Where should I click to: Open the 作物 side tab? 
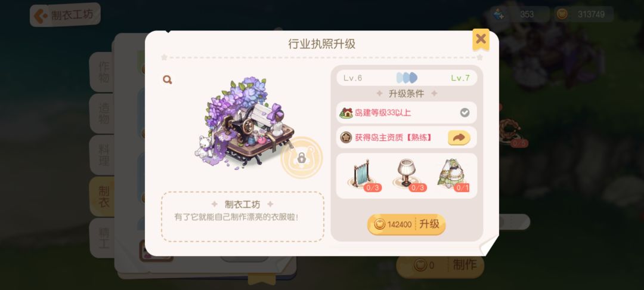tap(103, 72)
